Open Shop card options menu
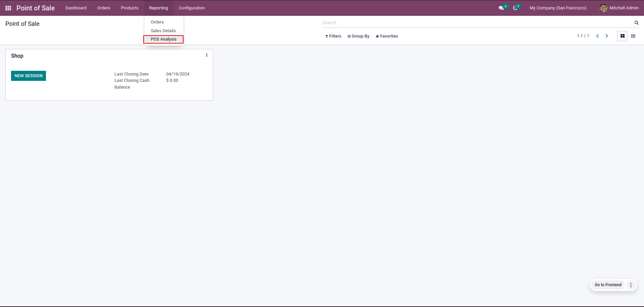The height and width of the screenshot is (307, 644). [207, 55]
